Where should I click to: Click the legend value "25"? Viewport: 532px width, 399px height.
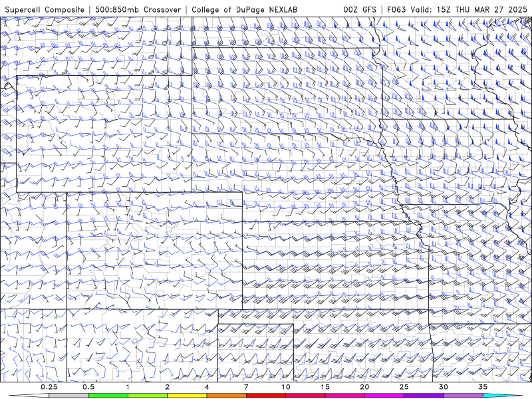[x=404, y=387]
